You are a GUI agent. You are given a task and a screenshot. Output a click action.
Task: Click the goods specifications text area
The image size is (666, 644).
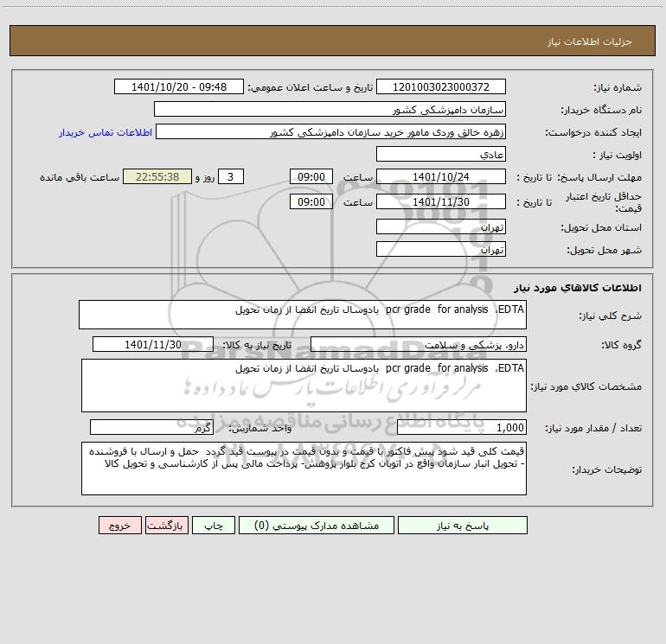(304, 386)
